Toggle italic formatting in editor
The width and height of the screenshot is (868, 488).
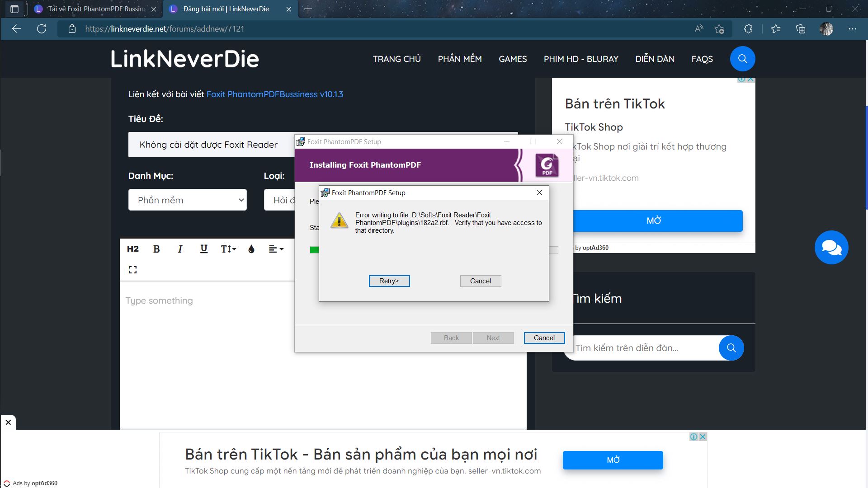click(x=180, y=249)
